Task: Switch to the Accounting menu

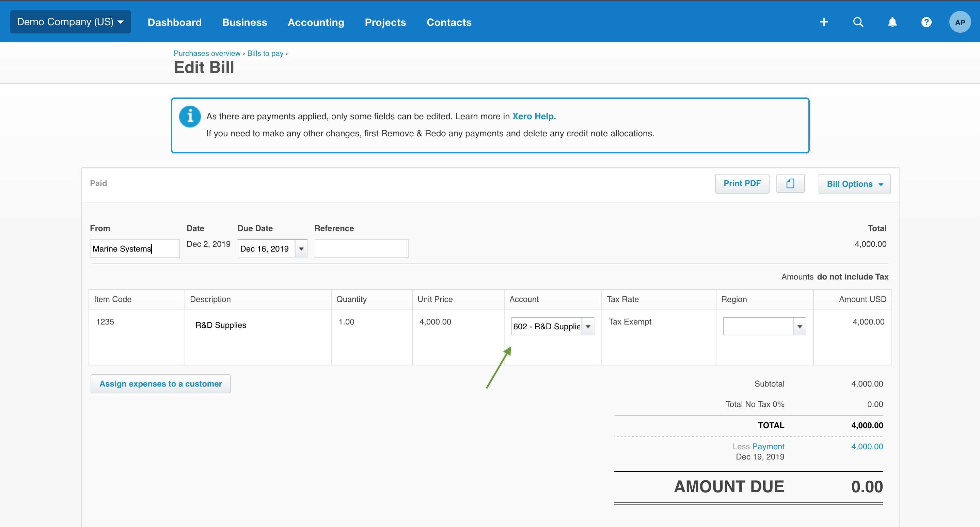Action: [x=316, y=22]
